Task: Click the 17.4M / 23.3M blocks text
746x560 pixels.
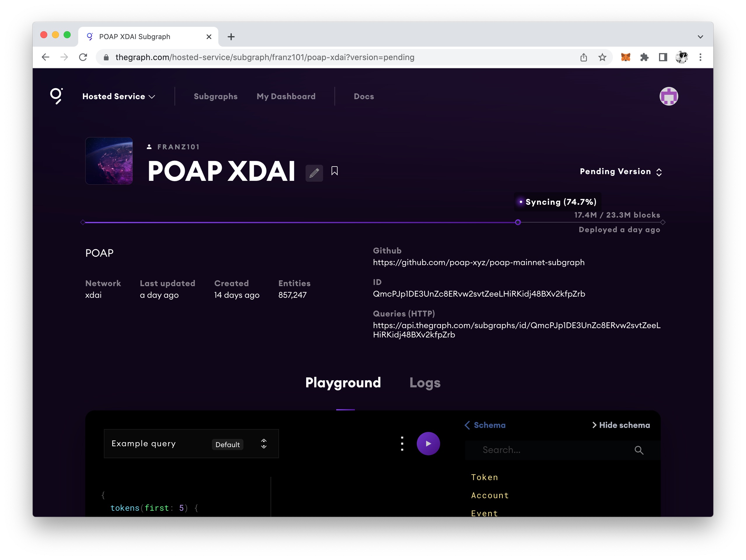Action: (617, 215)
